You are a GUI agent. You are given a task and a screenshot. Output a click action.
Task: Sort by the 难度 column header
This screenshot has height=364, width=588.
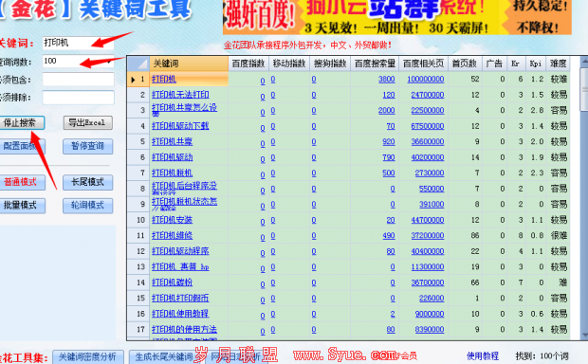[558, 64]
